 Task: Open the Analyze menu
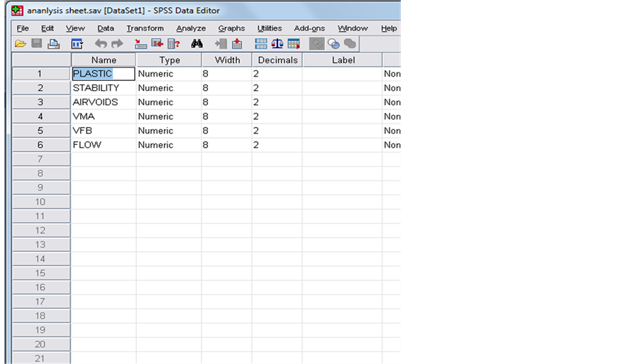coord(191,28)
